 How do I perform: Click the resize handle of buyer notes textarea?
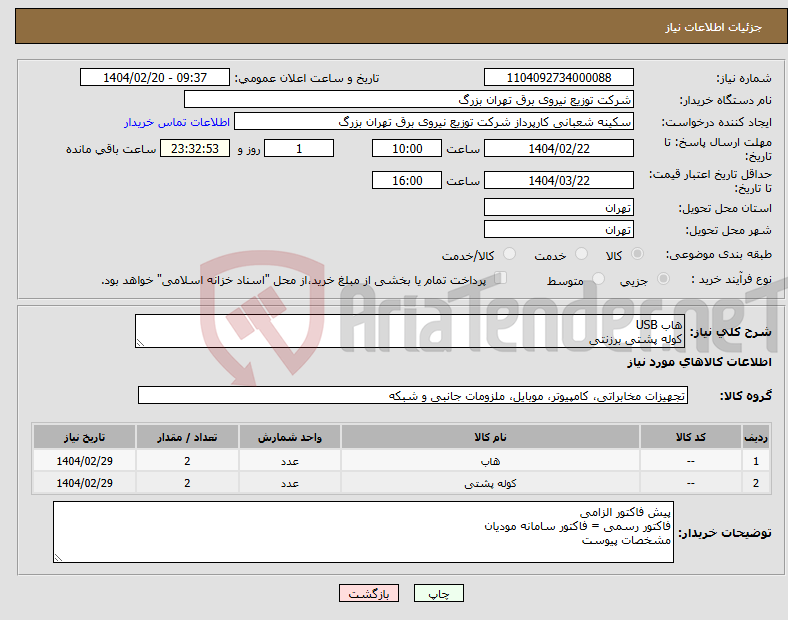tap(58, 558)
